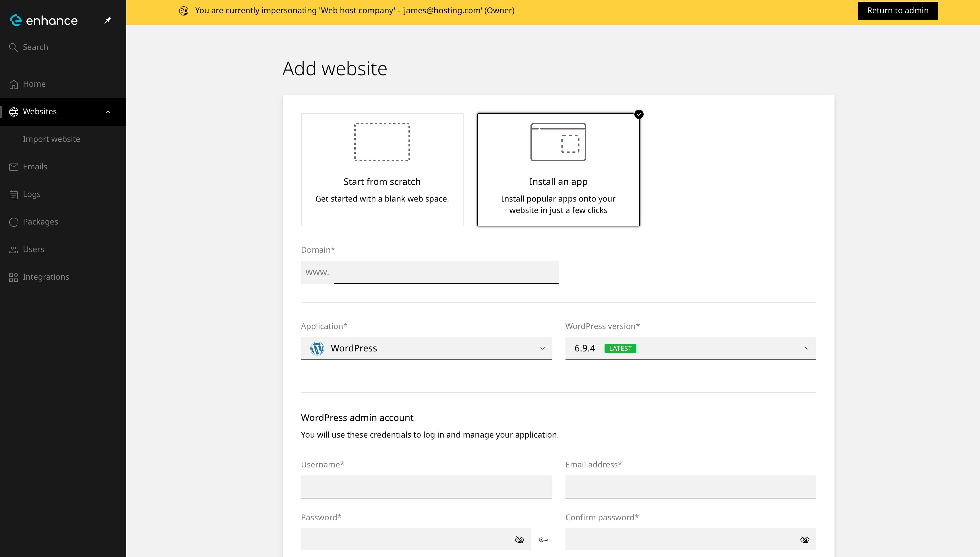Click the Username input field
This screenshot has height=557, width=980.
tap(426, 487)
